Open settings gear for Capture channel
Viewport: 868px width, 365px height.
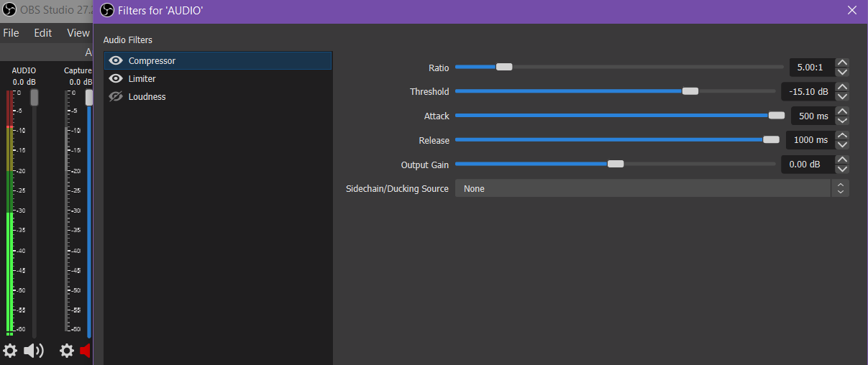67,351
